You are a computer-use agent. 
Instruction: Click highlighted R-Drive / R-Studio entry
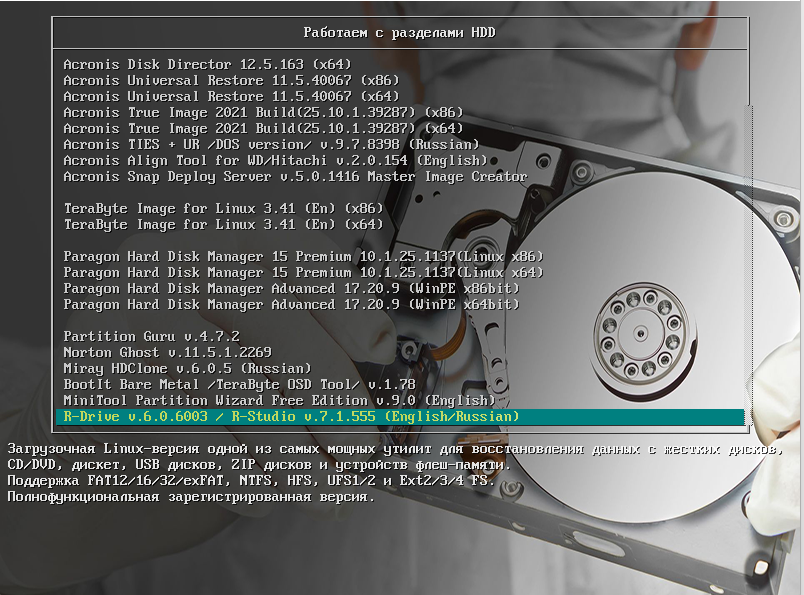291,416
